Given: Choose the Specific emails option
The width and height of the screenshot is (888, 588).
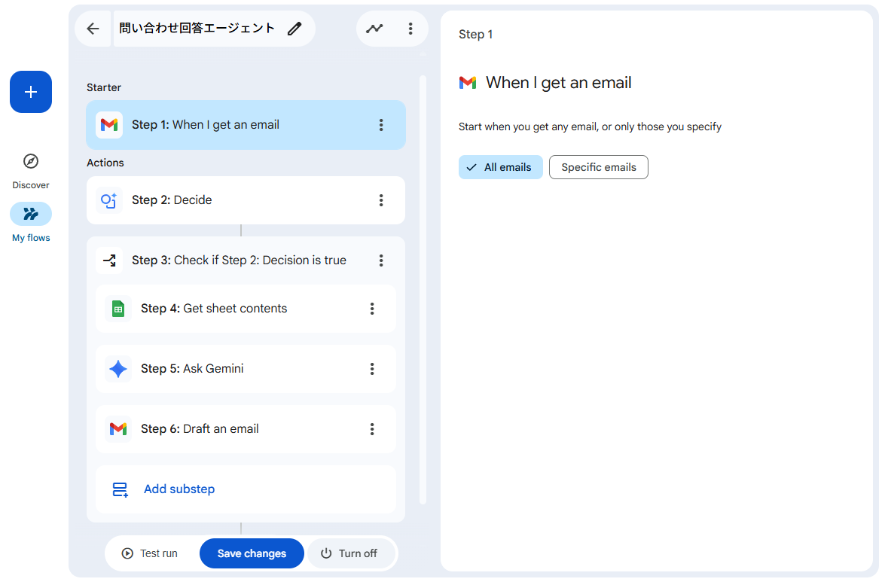Looking at the screenshot, I should point(598,167).
